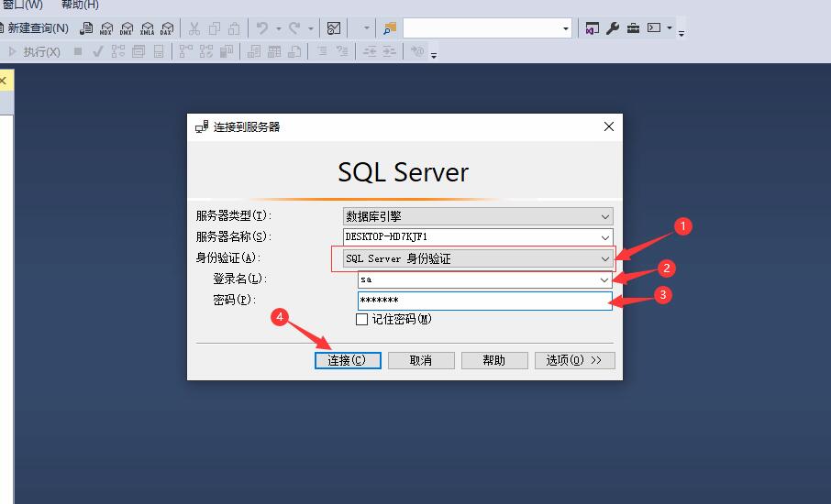Open the toolbar search combo box dropdown

click(566, 28)
